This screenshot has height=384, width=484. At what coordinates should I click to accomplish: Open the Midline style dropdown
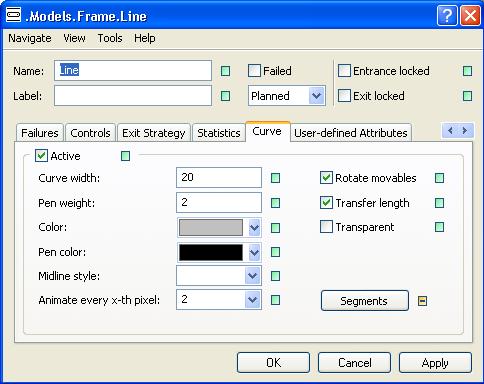click(252, 276)
